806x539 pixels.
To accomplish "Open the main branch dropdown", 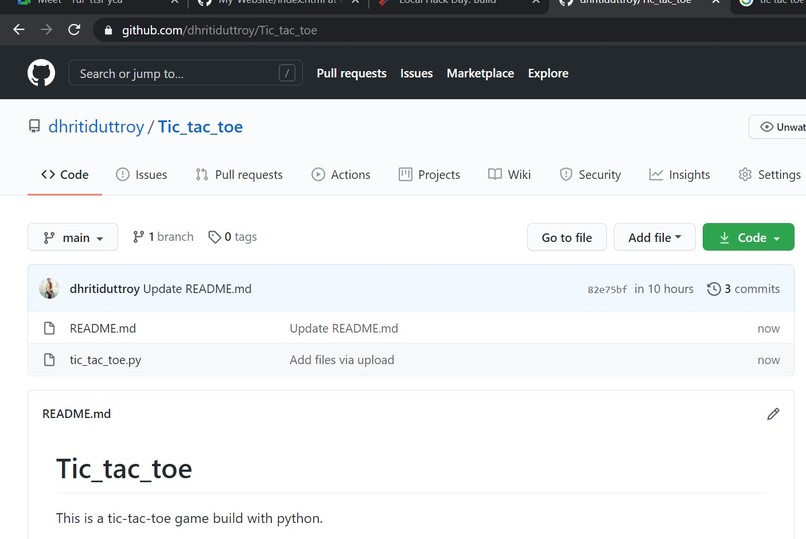I will pos(73,237).
